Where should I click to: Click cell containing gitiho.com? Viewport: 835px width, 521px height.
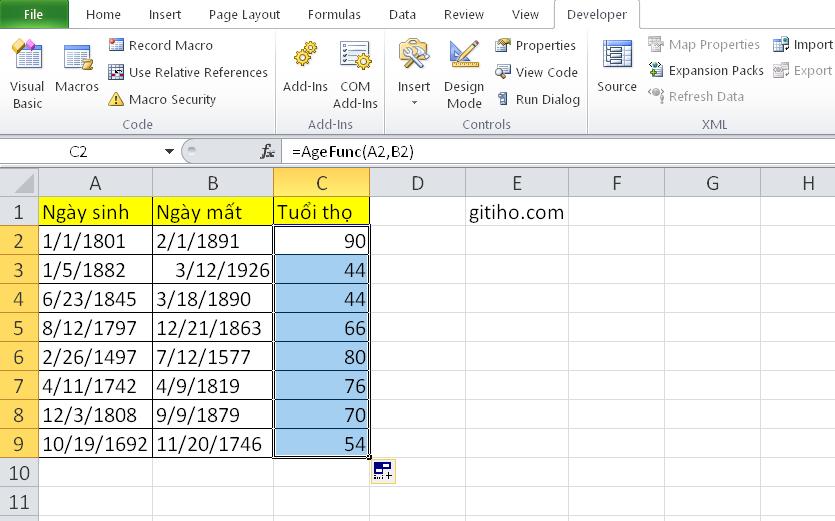coord(517,211)
